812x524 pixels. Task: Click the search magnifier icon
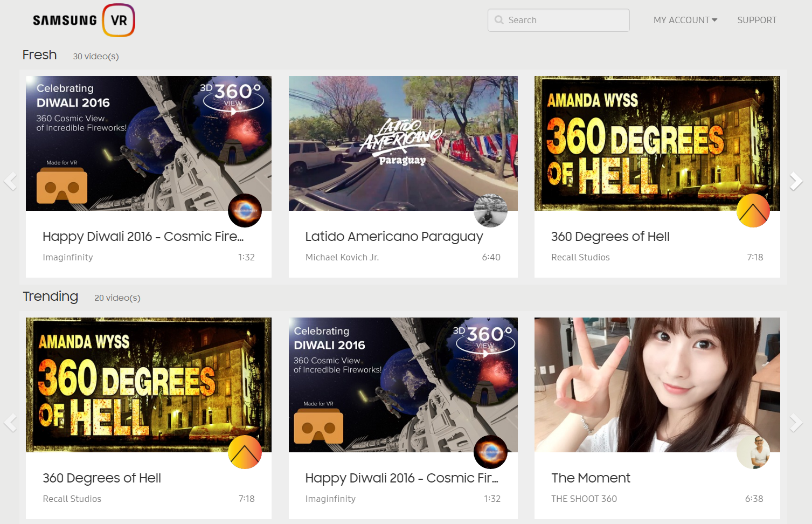pyautogui.click(x=499, y=20)
